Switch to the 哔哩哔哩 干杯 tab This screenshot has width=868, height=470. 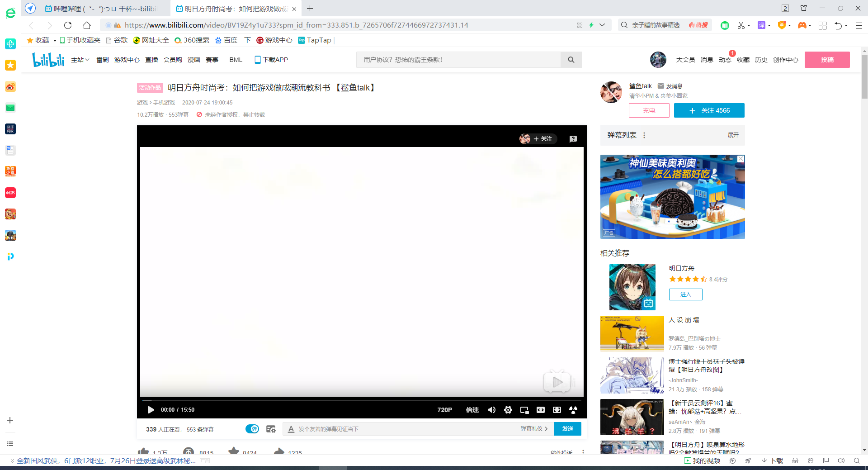click(100, 9)
